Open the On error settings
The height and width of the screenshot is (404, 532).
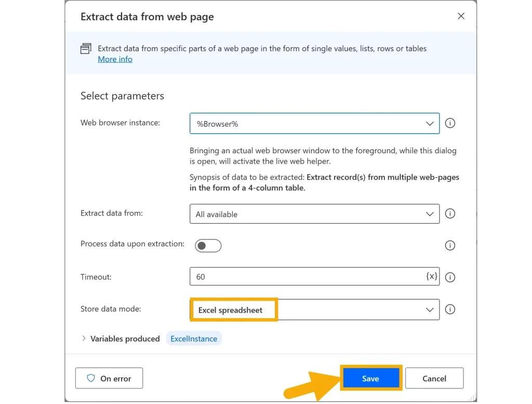coord(109,379)
